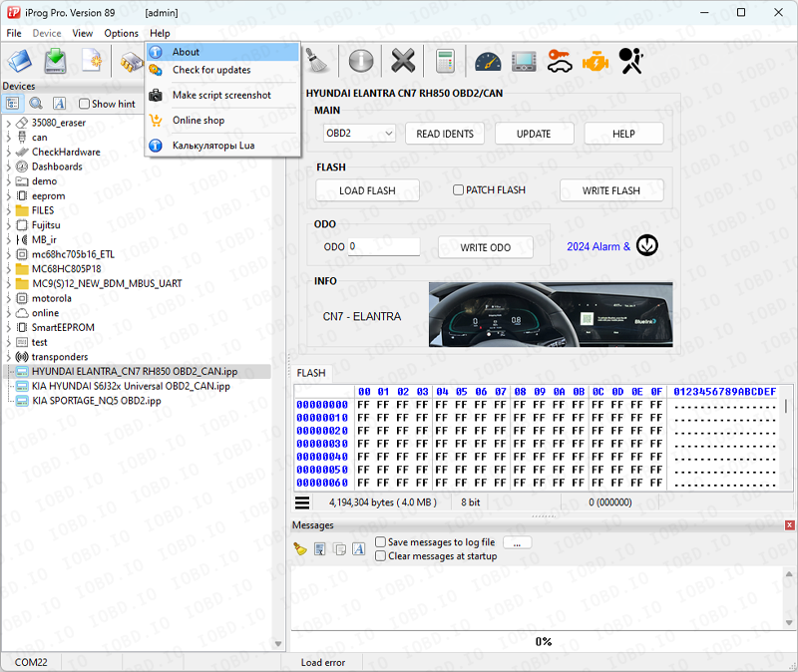Select KIA SPORTAGE_NQ5 OBD2.ipp script

click(96, 401)
